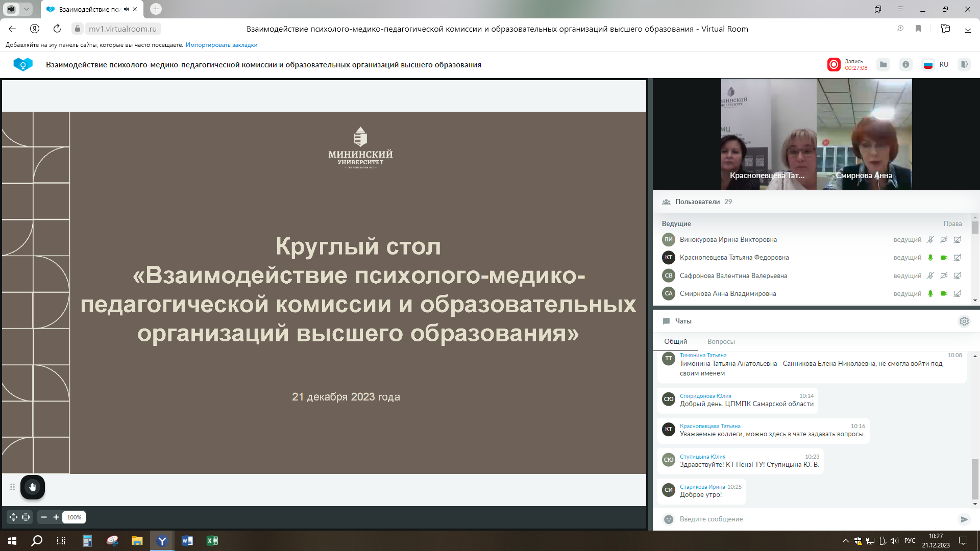Screen dimensions: 980x551
Task: Disable camera of Краснопевцева Татьяна Федоровна
Action: pos(944,258)
